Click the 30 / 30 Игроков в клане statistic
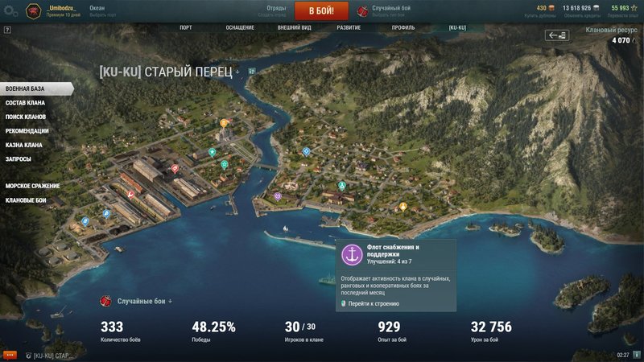This screenshot has height=362, width=644. [304, 331]
